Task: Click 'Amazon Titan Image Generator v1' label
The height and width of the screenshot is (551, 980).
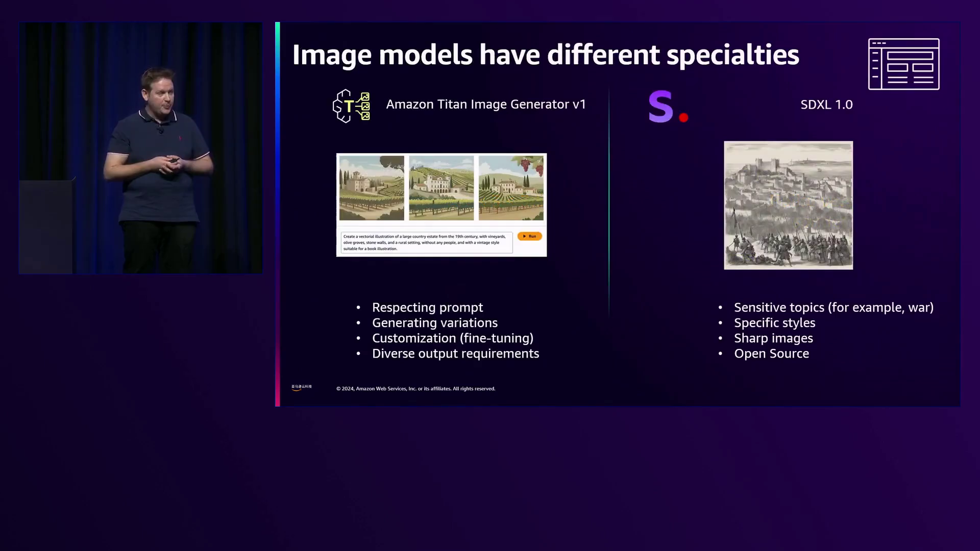Action: coord(486,104)
